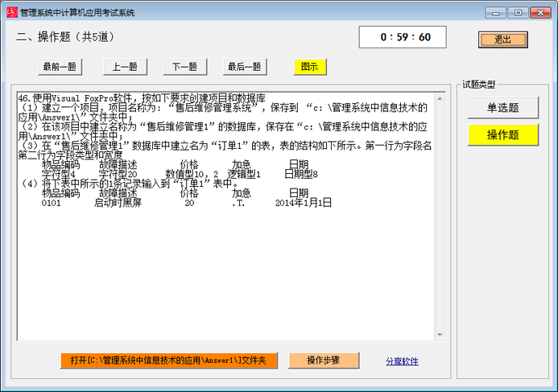Image resolution: width=558 pixels, height=392 pixels.
Task: Open the Answer1 folder via orange button
Action: point(167,361)
